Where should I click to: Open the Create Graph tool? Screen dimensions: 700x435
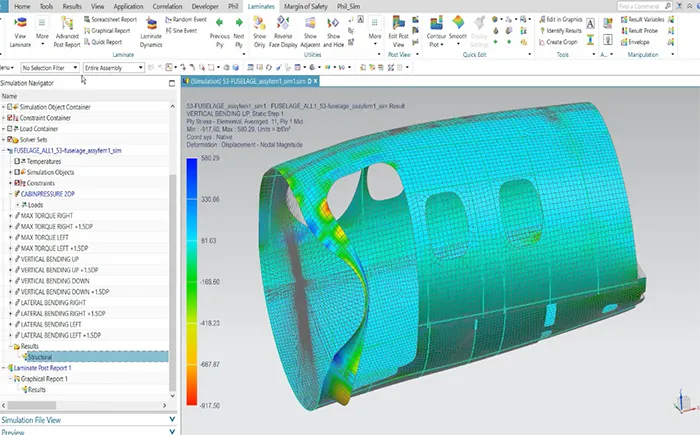click(x=558, y=42)
